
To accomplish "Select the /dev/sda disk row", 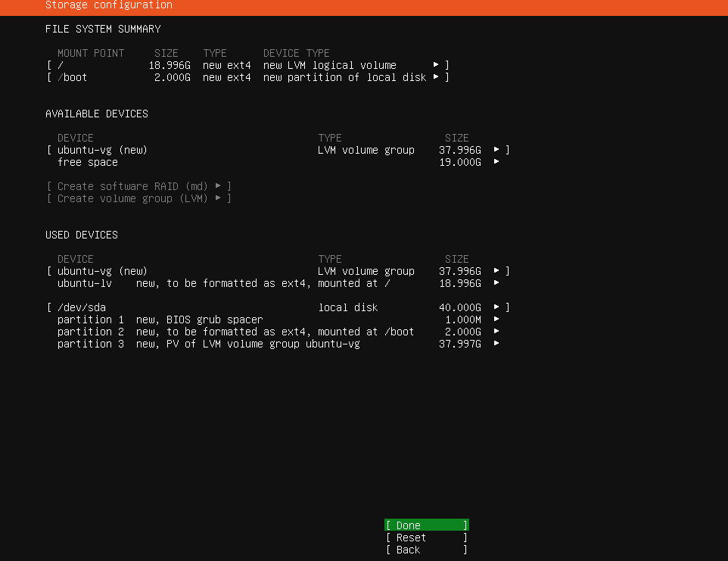I will point(278,307).
